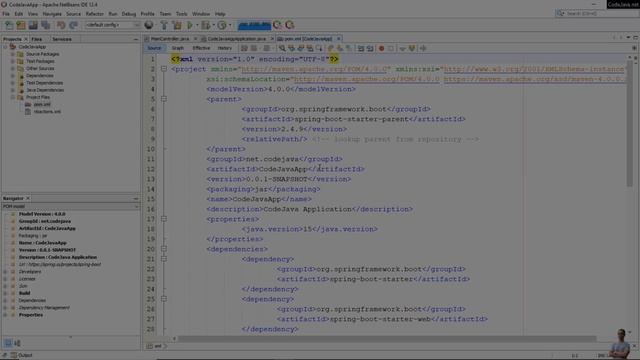Viewport: 640px width, 360px height.
Task: Click the Save All toolbar icon
Action: [x=46, y=25]
